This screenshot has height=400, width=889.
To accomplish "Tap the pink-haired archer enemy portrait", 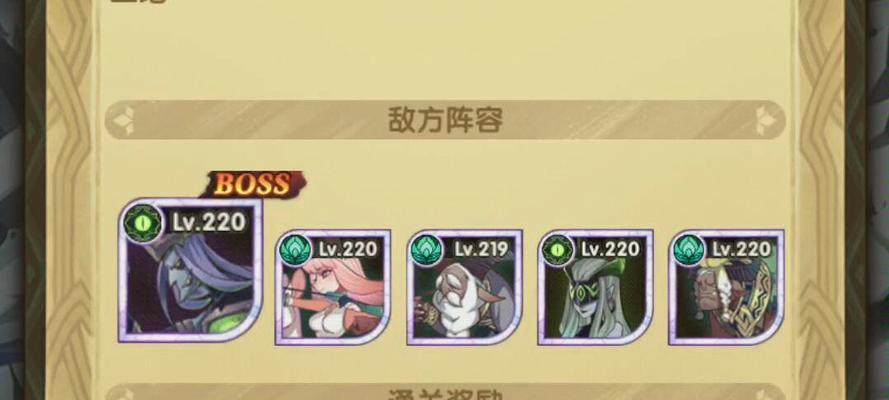I will tap(333, 287).
